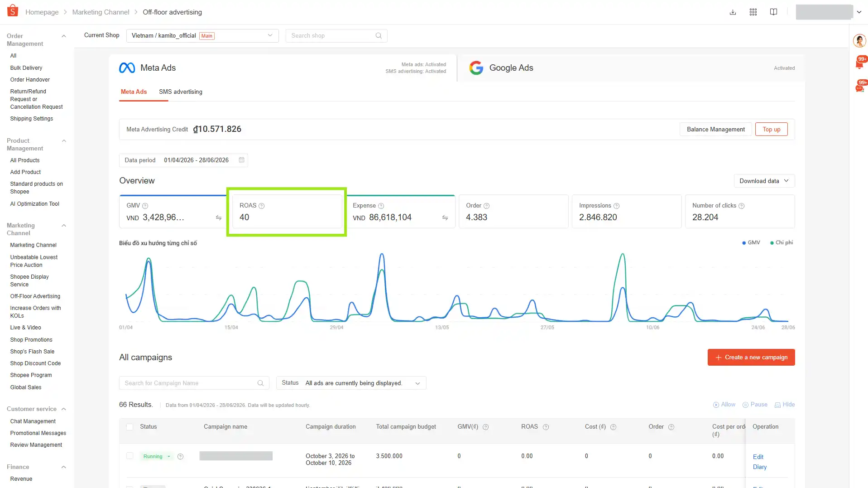Collapse the Order Management section

pos(64,36)
